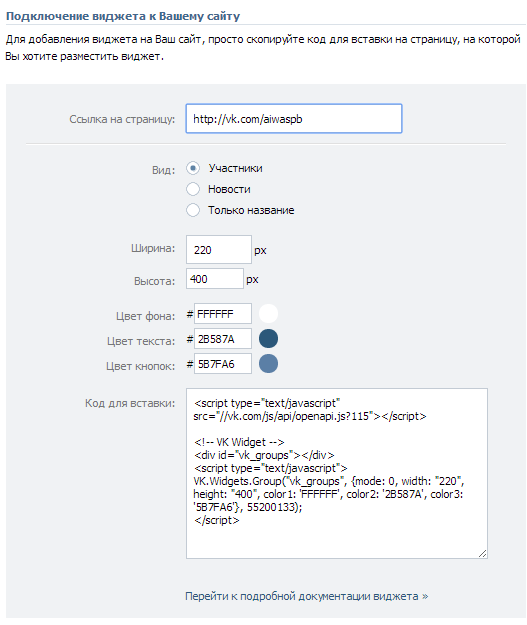The height and width of the screenshot is (625, 527).
Task: Open detailed widget documentation link
Action: 307,596
